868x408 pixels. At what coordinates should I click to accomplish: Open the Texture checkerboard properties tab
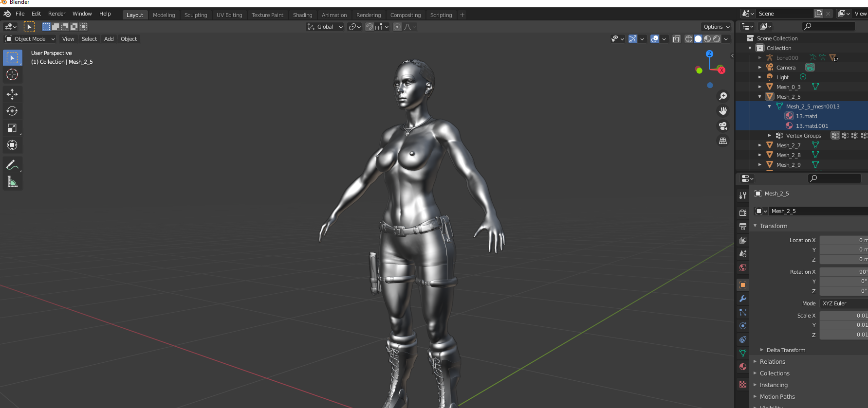pos(743,384)
